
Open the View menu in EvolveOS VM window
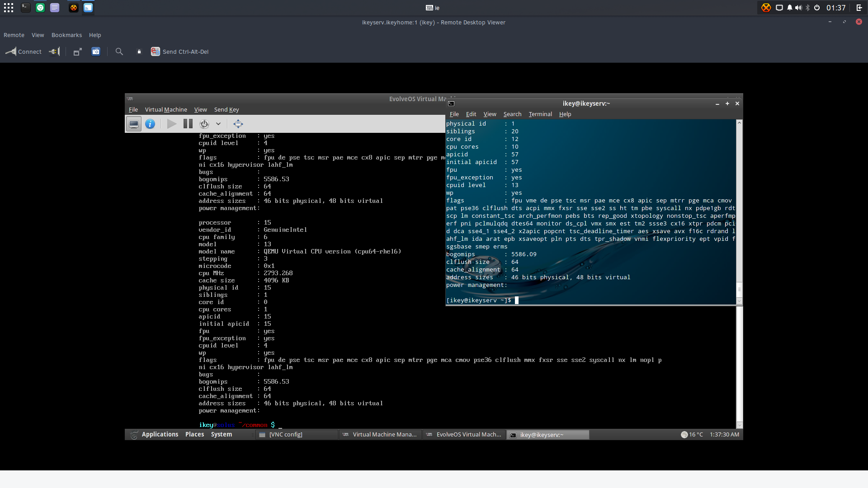[x=201, y=110]
